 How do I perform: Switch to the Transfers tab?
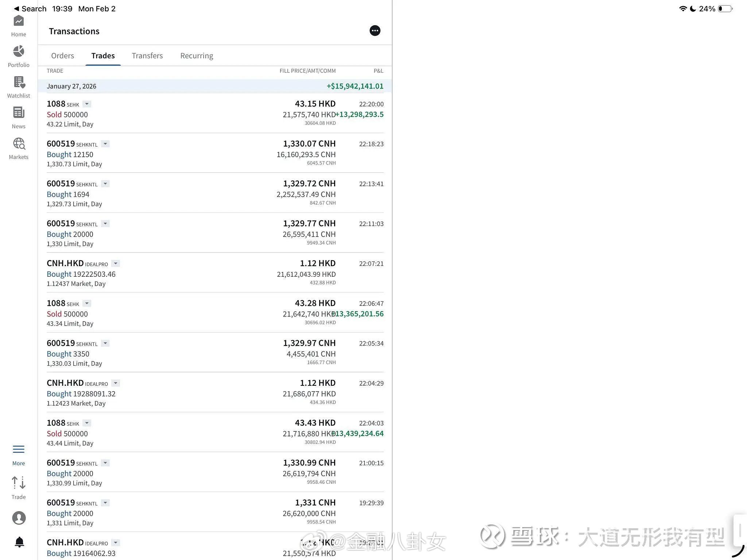(147, 55)
